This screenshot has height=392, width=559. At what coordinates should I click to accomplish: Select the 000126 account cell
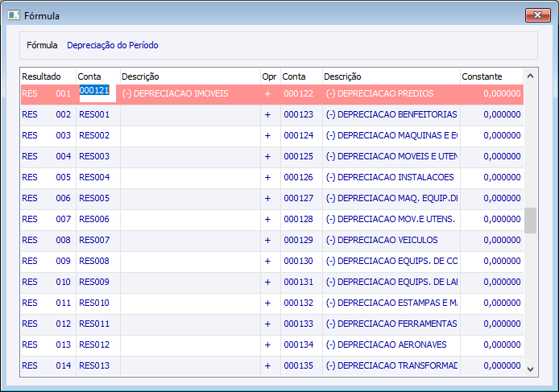301,177
